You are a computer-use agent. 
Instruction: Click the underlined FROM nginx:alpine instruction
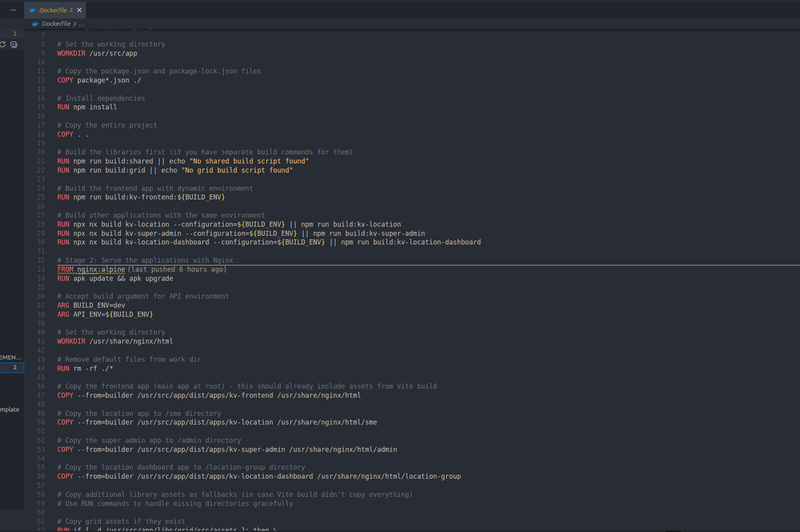91,269
